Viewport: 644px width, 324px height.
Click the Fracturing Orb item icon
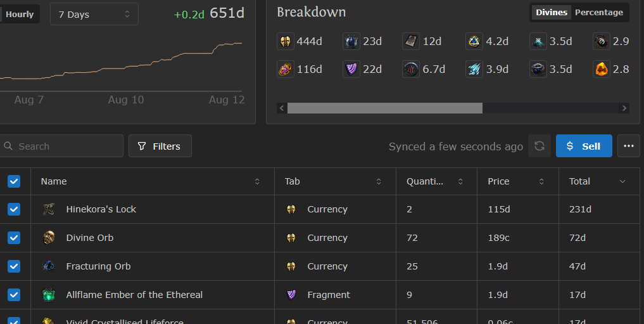click(49, 266)
